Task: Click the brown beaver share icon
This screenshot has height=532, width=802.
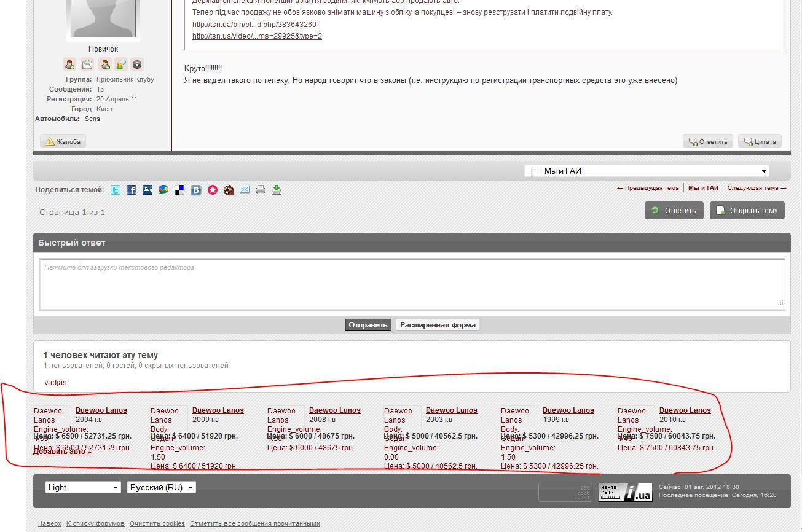Action: click(229, 190)
